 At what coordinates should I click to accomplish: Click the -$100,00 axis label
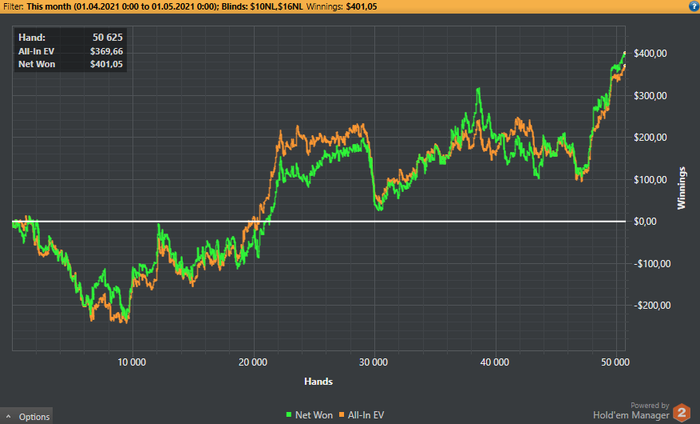[652, 264]
